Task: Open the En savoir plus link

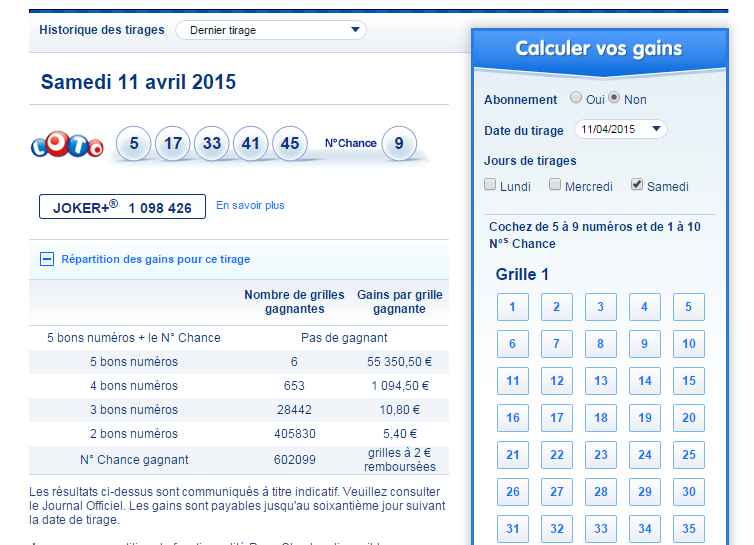Action: (x=250, y=205)
